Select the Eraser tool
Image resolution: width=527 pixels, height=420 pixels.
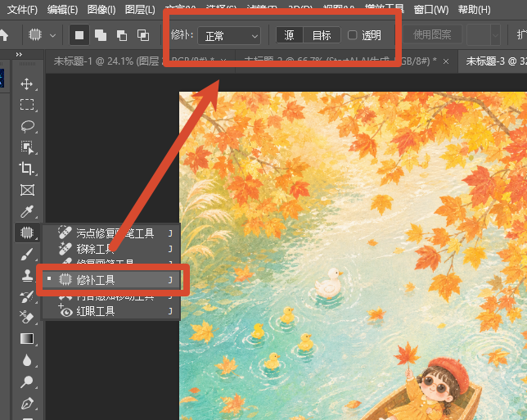(27, 317)
